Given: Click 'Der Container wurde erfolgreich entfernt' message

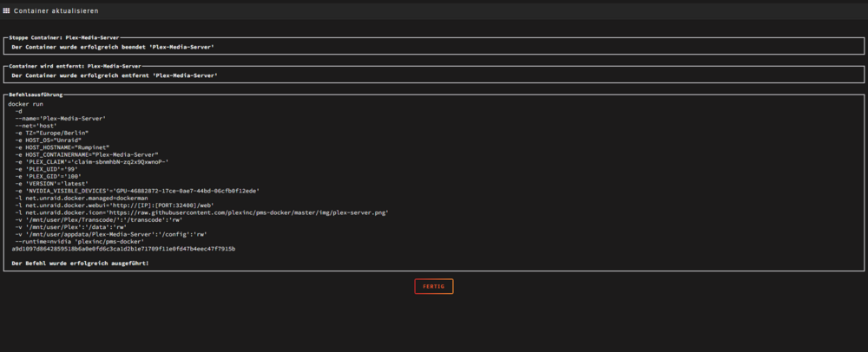Looking at the screenshot, I should 115,75.
